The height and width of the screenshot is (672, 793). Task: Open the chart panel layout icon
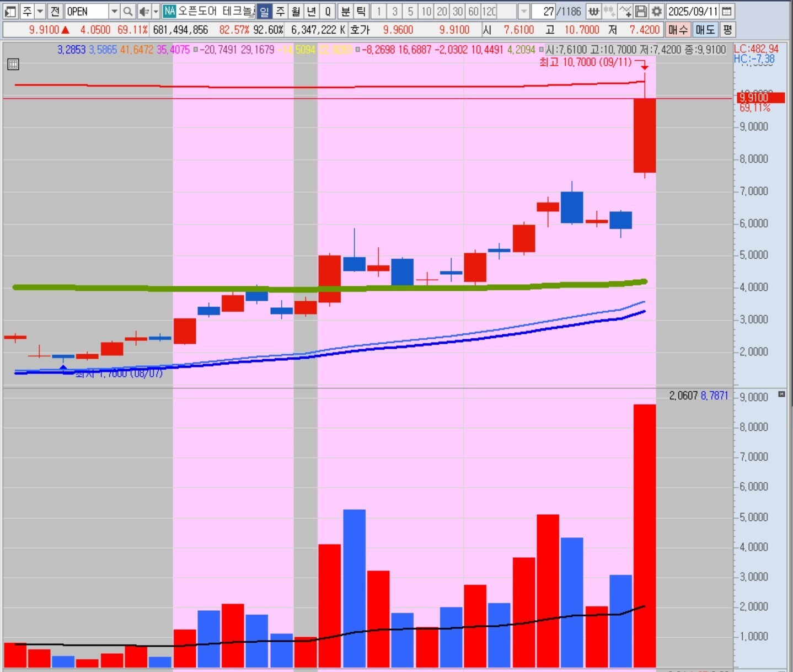(10, 11)
